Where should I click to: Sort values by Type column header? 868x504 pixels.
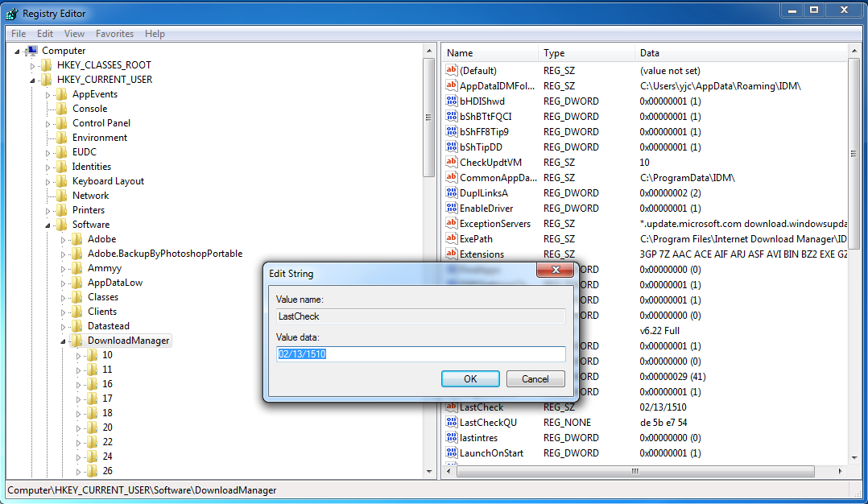[x=586, y=53]
